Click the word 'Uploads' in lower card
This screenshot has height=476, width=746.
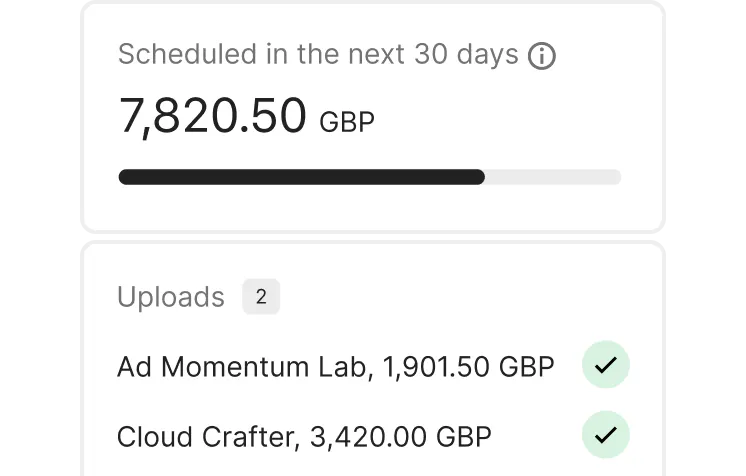point(171,297)
